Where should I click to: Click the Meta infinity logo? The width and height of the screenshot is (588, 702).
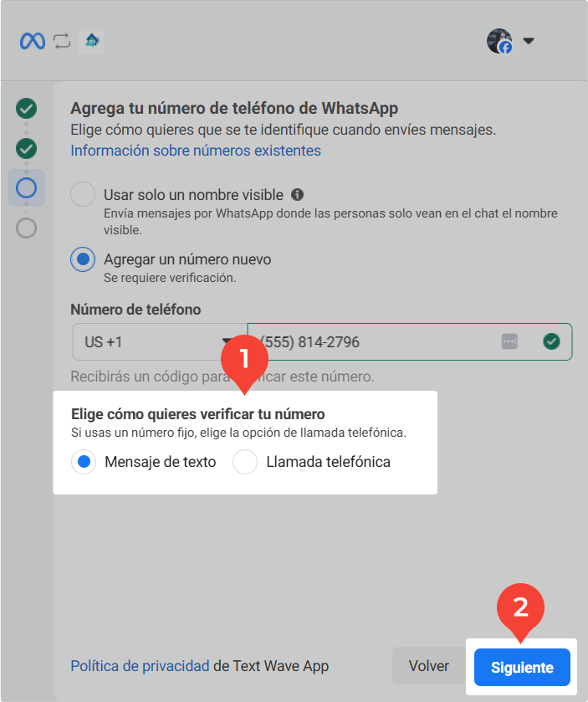(x=33, y=41)
